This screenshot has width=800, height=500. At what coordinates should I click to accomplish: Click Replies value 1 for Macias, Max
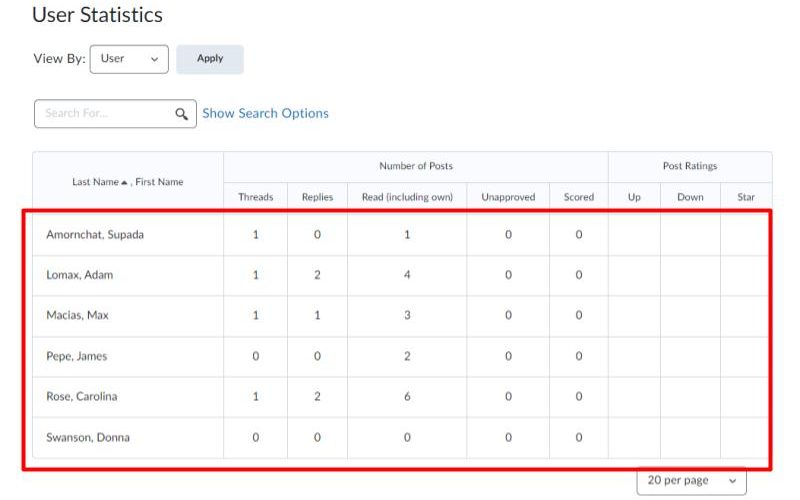pyautogui.click(x=317, y=315)
